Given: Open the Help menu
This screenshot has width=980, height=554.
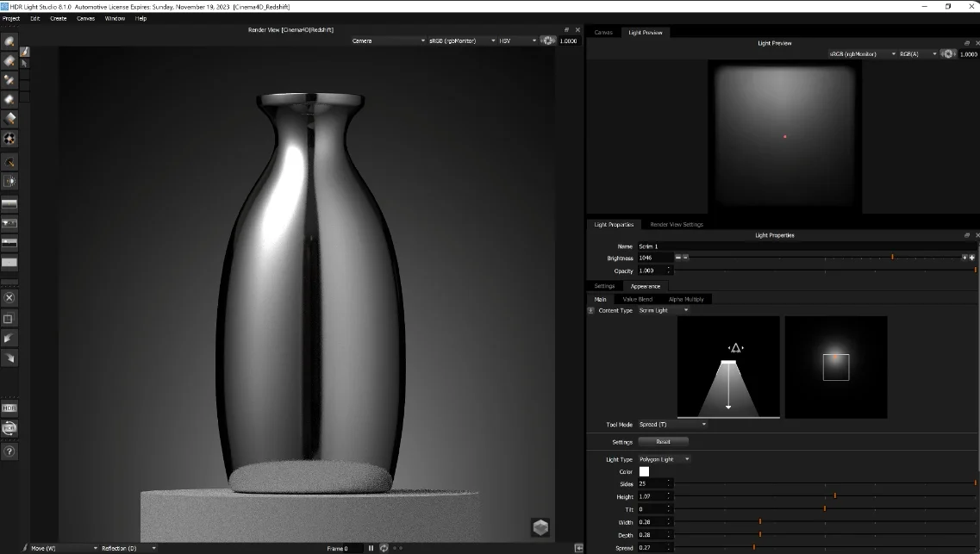Looking at the screenshot, I should [x=140, y=18].
